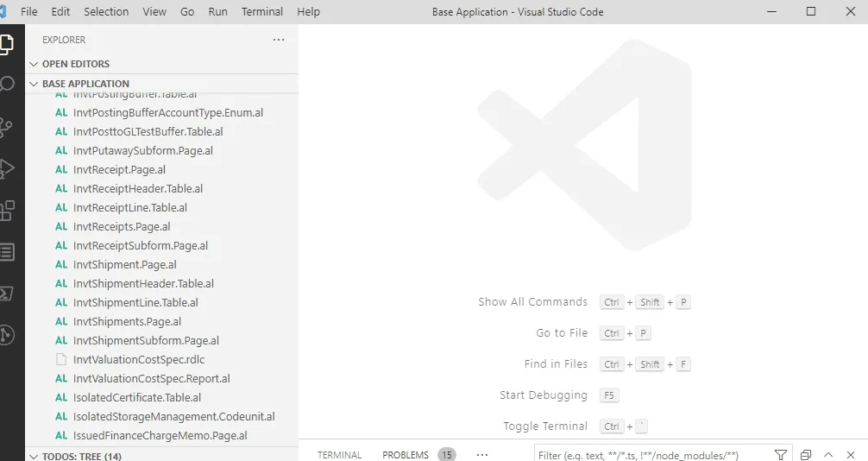The width and height of the screenshot is (868, 461).
Task: Open the Terminal menu
Action: point(262,11)
